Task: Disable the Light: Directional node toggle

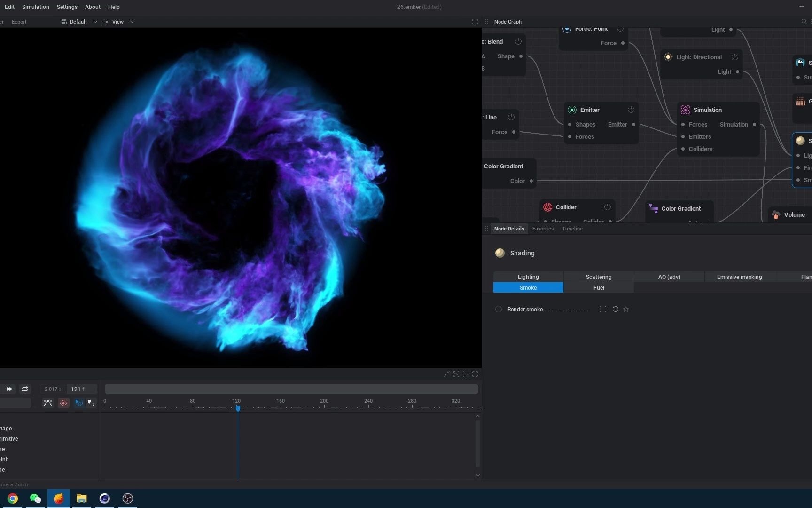Action: (734, 57)
